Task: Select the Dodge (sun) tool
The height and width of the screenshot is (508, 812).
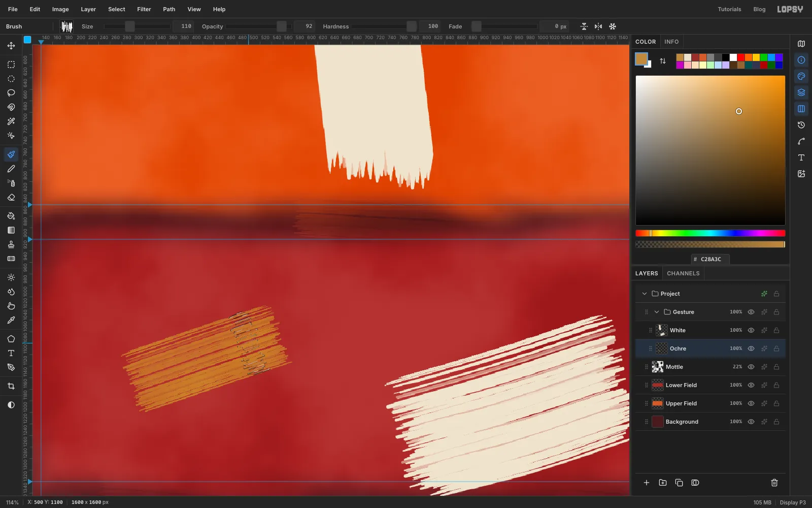Action: (11, 277)
